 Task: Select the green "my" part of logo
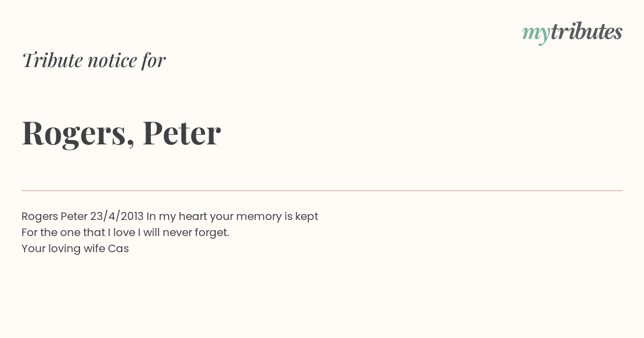click(536, 34)
